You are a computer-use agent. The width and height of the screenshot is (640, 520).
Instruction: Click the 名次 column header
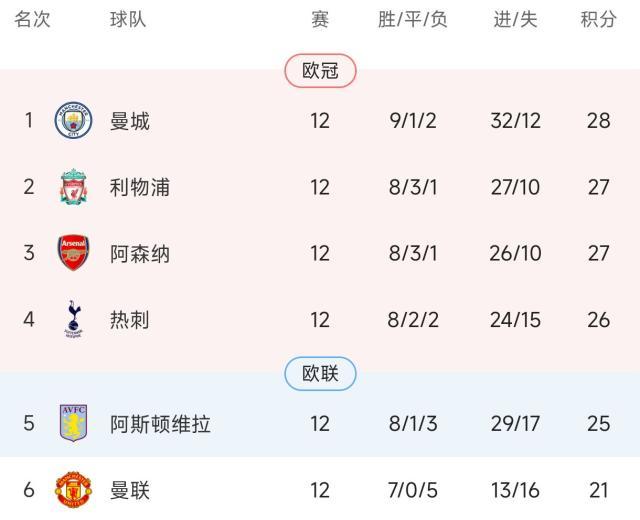(32, 20)
